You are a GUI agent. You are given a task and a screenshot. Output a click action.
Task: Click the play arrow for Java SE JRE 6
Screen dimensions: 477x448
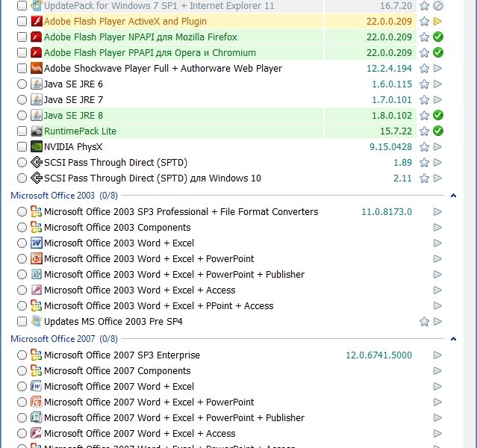click(437, 84)
